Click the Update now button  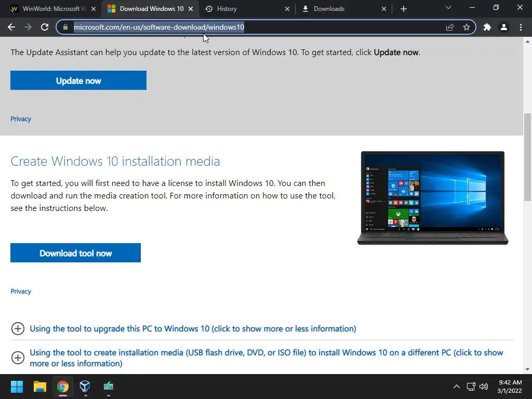[78, 81]
